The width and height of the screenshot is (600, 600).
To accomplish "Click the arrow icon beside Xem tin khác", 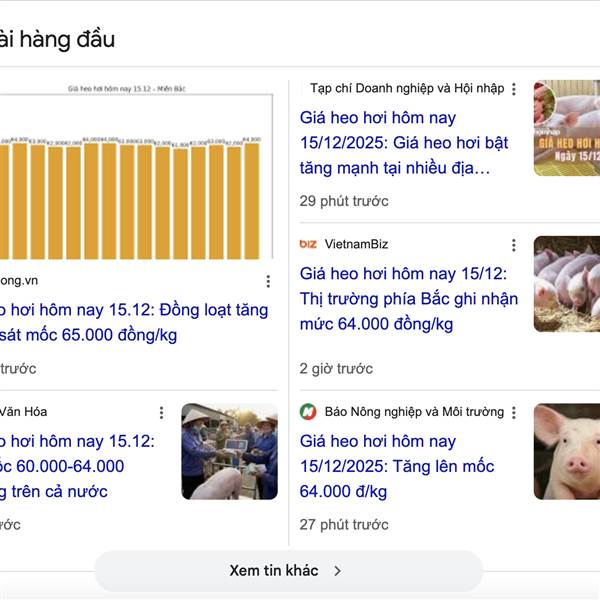I will (x=338, y=571).
